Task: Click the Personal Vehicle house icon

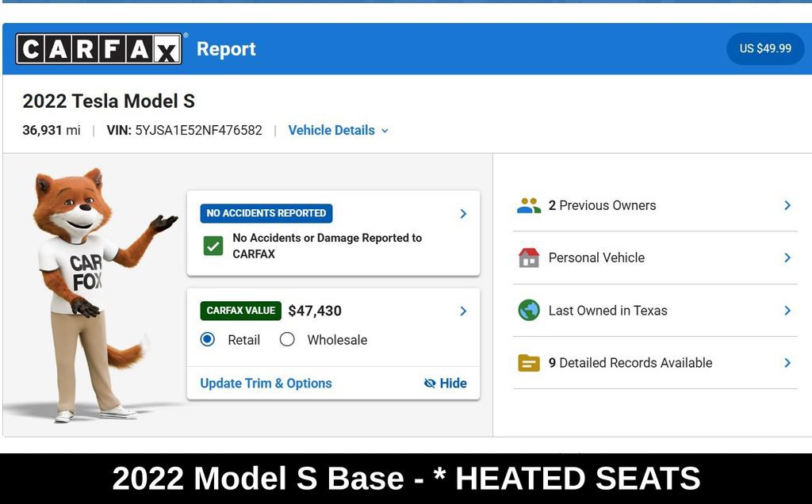Action: coord(529,258)
